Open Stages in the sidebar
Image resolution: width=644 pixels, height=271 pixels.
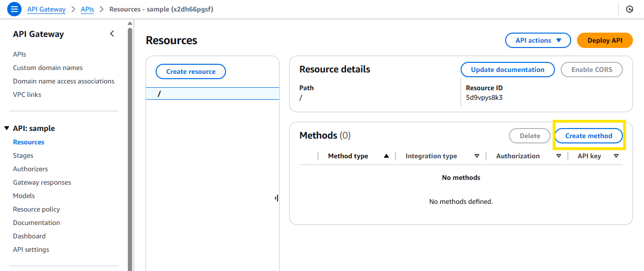[23, 155]
